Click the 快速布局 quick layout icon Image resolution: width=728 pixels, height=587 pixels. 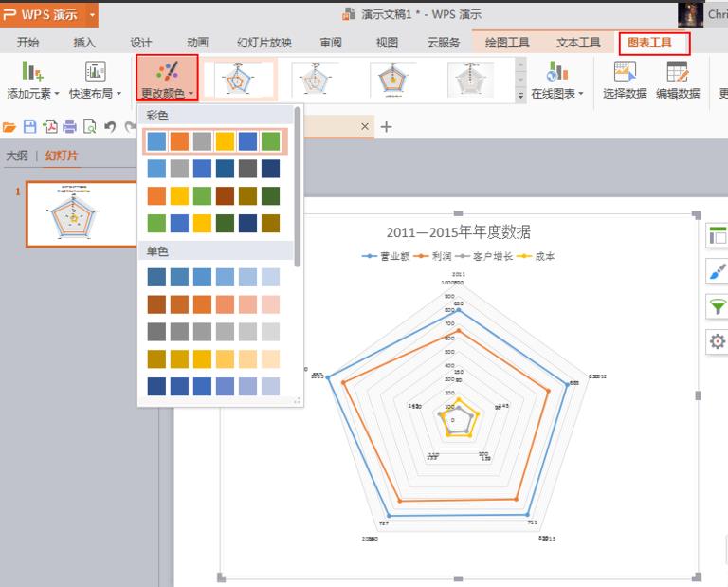pyautogui.click(x=95, y=71)
